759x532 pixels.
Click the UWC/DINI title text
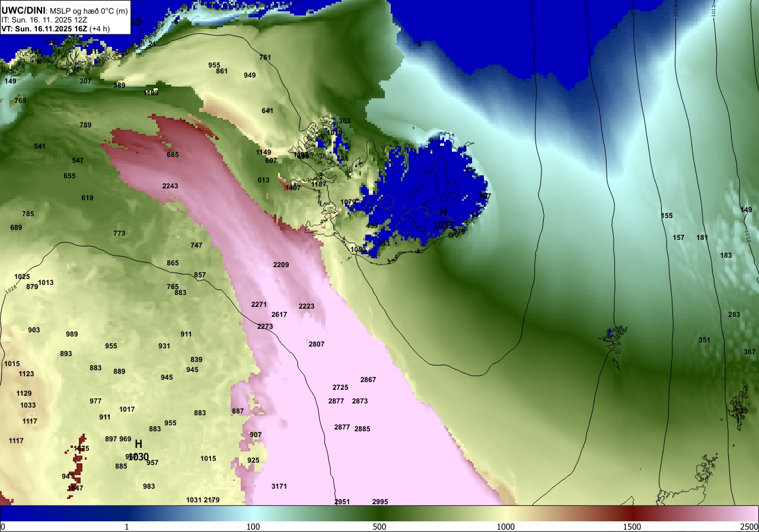coord(24,9)
